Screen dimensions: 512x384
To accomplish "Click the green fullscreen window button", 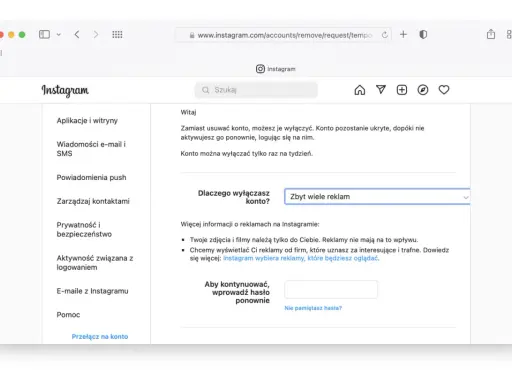I will (22, 35).
